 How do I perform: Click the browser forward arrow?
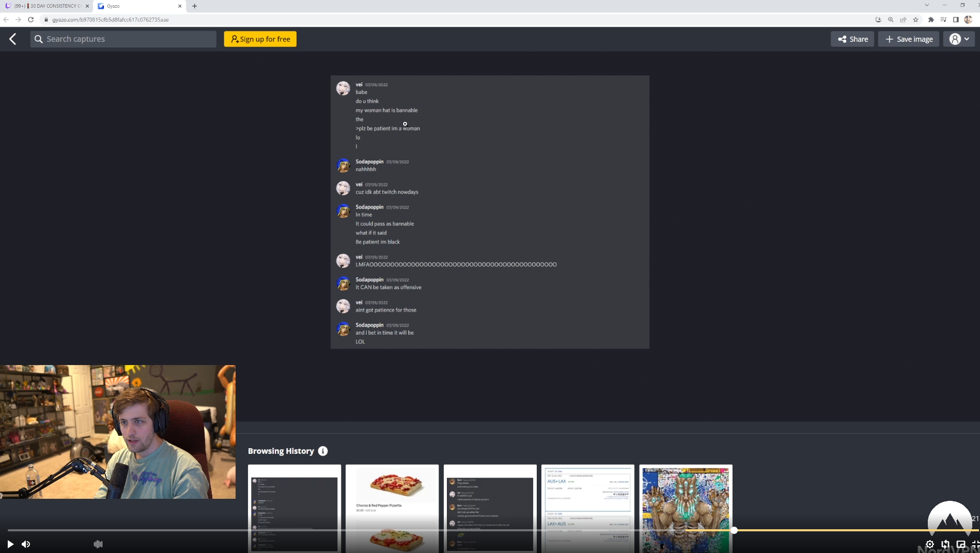pos(19,20)
